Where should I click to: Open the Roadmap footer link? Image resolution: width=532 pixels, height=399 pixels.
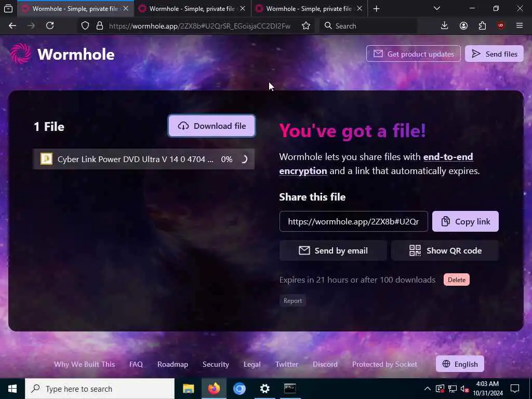point(172,364)
